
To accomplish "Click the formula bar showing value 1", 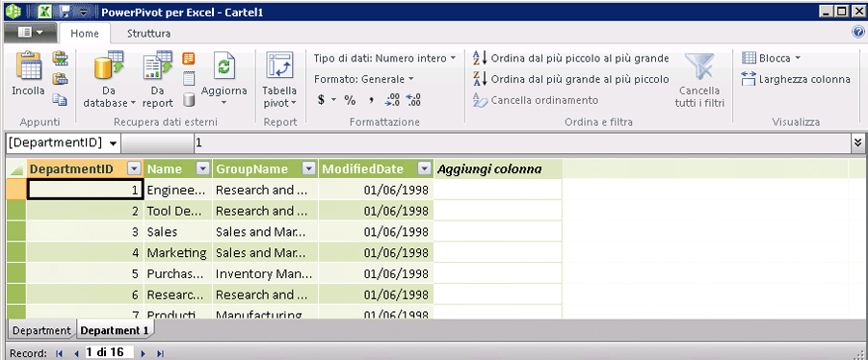I will (522, 142).
